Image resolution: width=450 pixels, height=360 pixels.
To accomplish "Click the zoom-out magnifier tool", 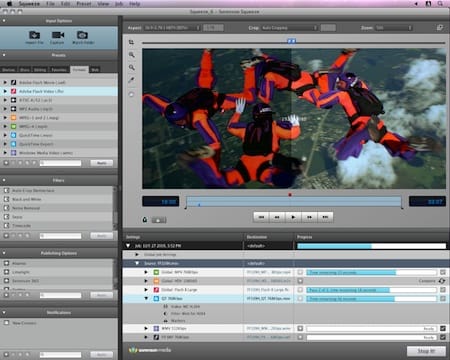I will [132, 67].
